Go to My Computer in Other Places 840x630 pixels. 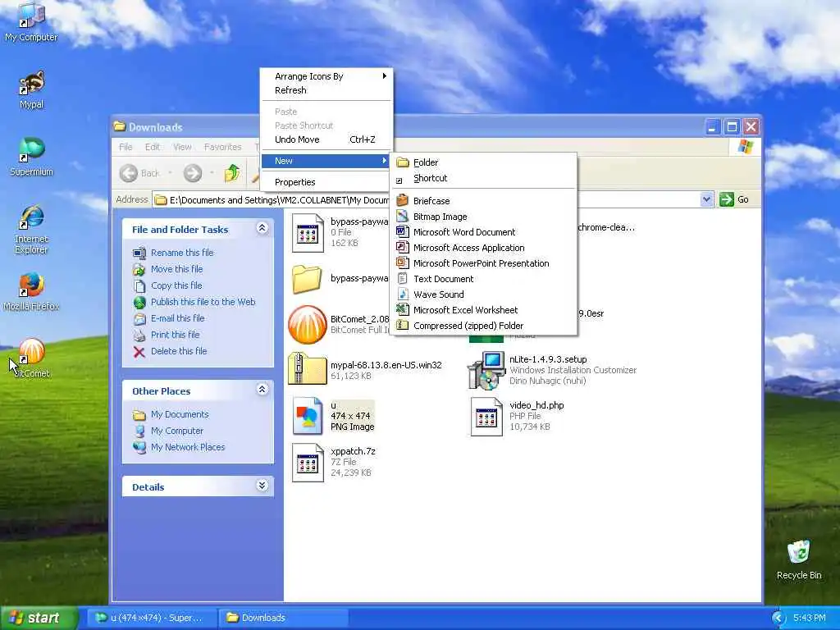tap(177, 431)
